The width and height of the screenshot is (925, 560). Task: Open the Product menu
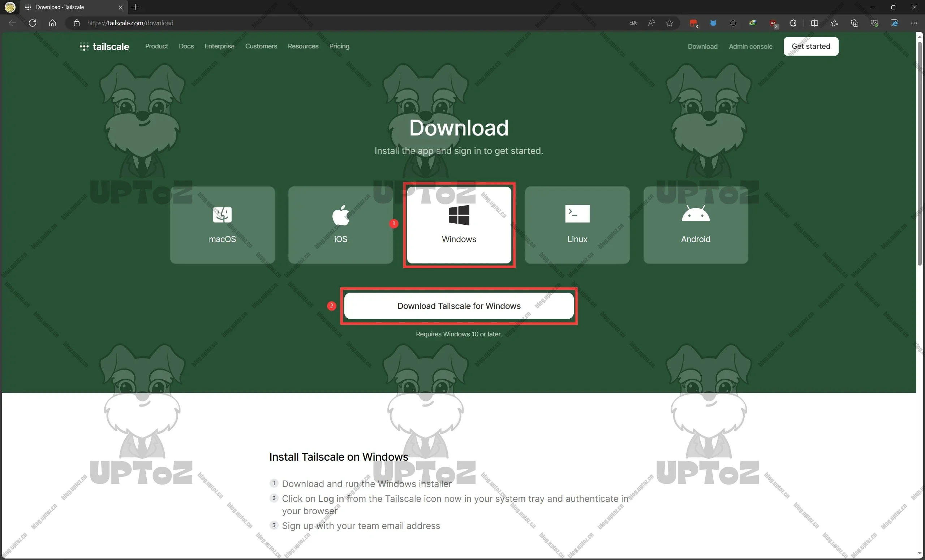pyautogui.click(x=156, y=46)
